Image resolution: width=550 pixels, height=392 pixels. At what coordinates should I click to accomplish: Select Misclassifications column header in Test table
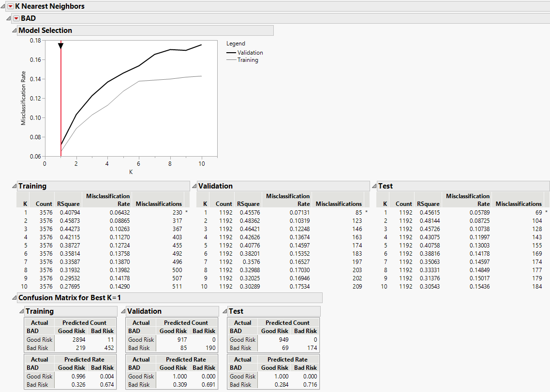click(x=519, y=204)
